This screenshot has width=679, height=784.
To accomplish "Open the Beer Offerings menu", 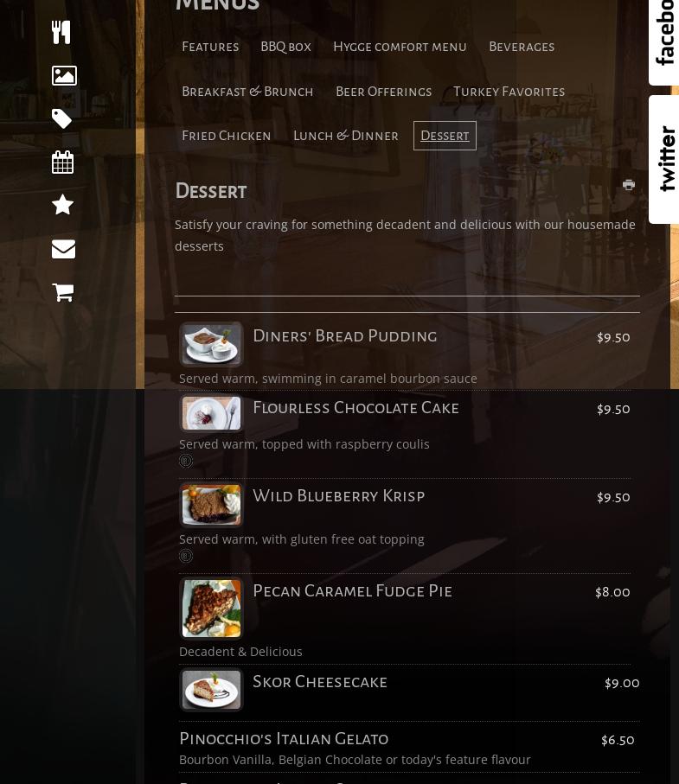I will 384,92.
